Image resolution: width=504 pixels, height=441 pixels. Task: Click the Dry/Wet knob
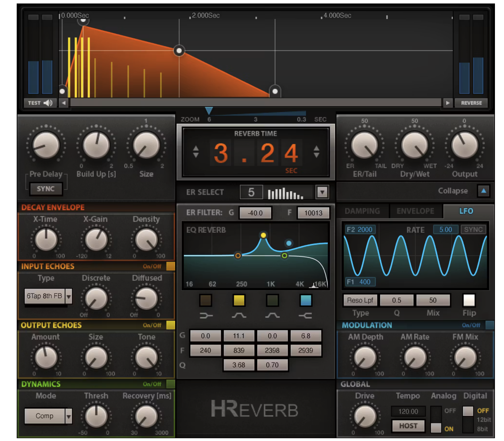(x=415, y=145)
